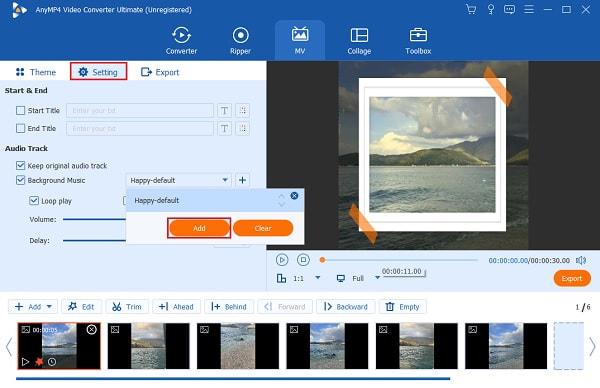Click the Ahead toolbar button
Viewport: 600px width, 388px height.
(x=176, y=306)
